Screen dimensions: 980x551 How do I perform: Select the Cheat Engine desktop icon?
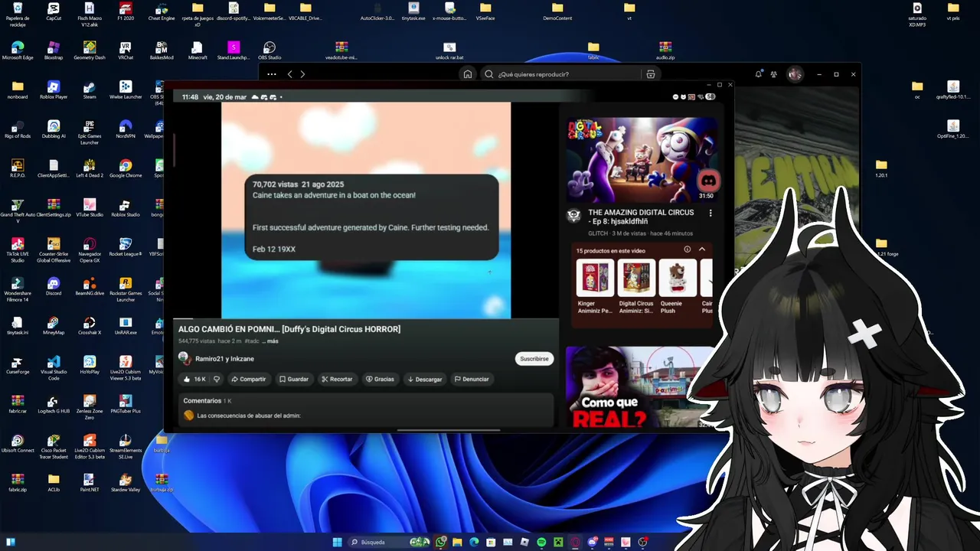tap(162, 11)
